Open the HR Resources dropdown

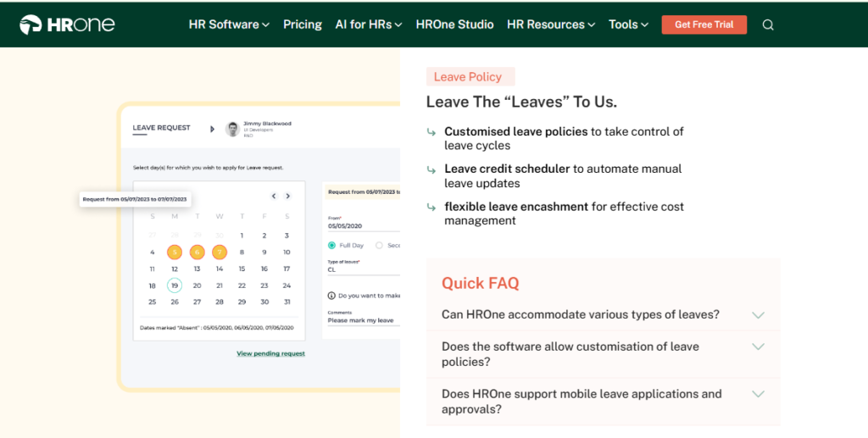click(551, 25)
